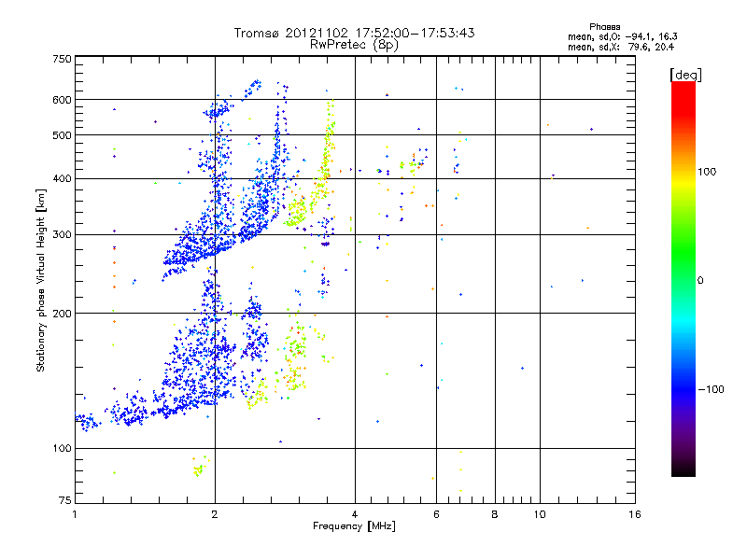The image size is (747, 560).
Task: Click the '200' height tick label
Action: 62,314
